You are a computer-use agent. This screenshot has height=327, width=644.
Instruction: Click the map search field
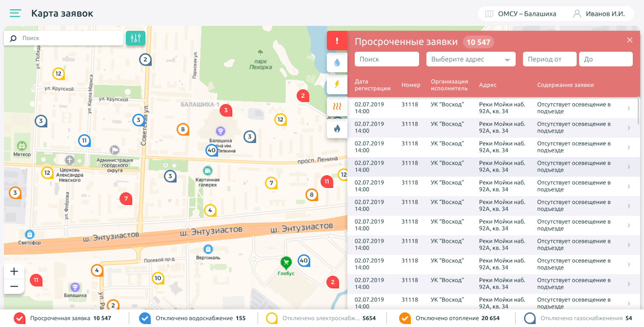68,38
